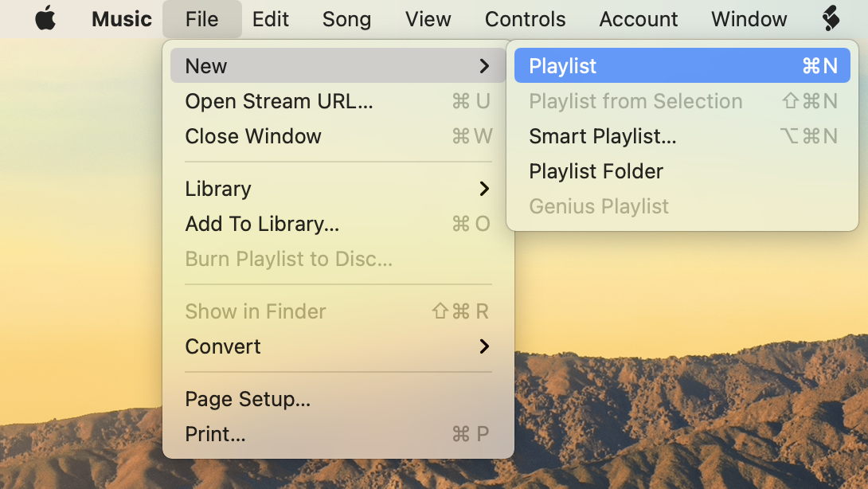Click dimmed Genius Playlist entry
Image resolution: width=868 pixels, height=489 pixels.
click(682, 206)
